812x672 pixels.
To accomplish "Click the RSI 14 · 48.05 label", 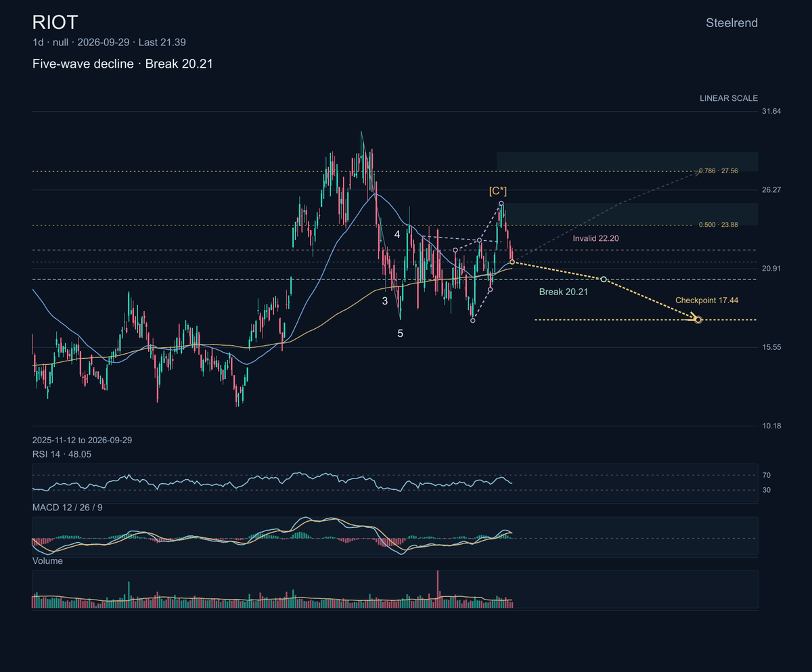I will [62, 454].
